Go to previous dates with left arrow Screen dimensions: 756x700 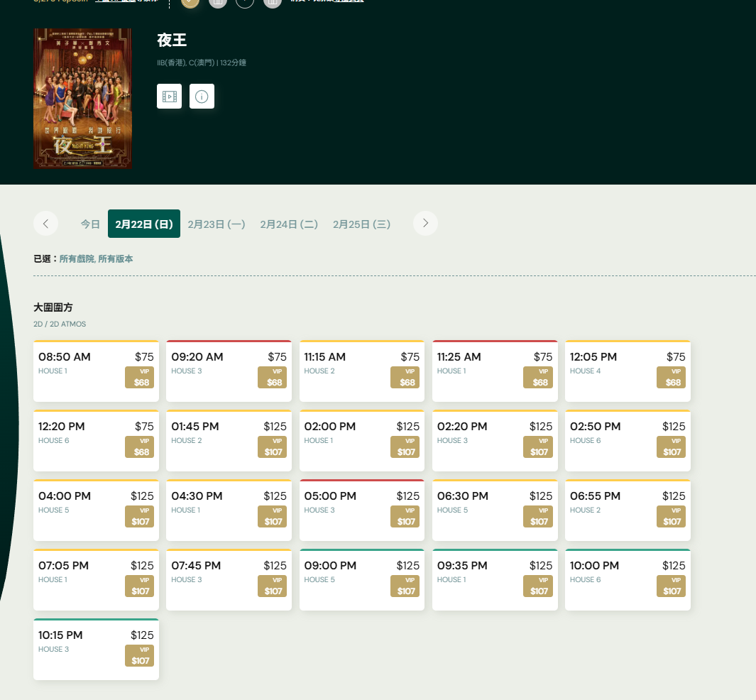click(45, 224)
